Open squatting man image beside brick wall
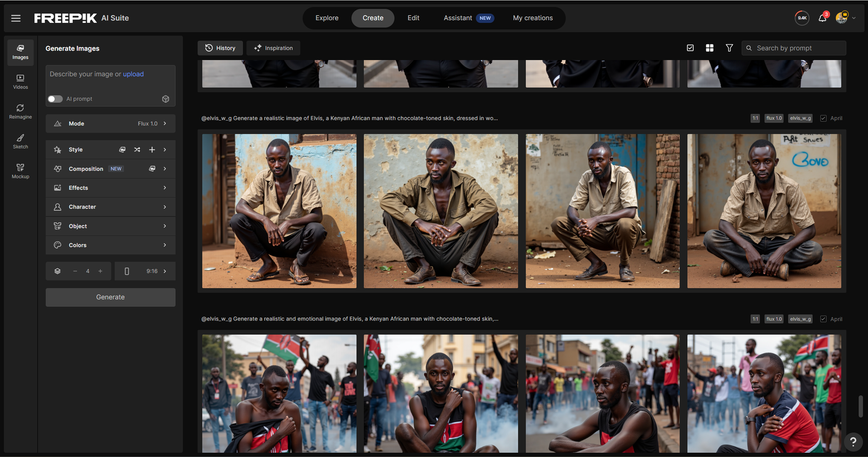This screenshot has height=457, width=868. click(x=602, y=211)
